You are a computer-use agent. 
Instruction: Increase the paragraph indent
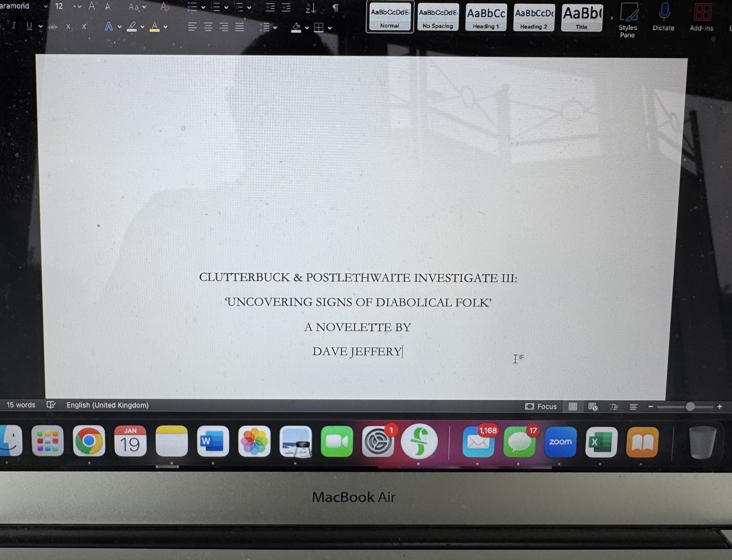286,8
